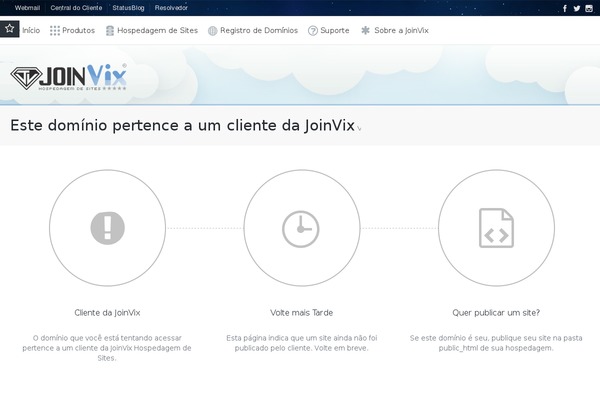This screenshot has width=600, height=400.
Task: Open Registro de Domínios menu
Action: [259, 30]
